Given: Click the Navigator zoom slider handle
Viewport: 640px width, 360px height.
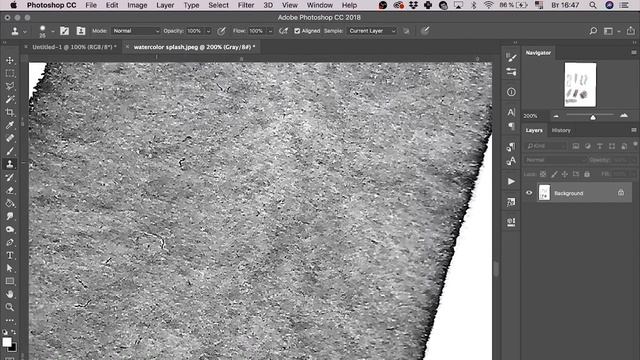Looking at the screenshot, I should pos(593,117).
